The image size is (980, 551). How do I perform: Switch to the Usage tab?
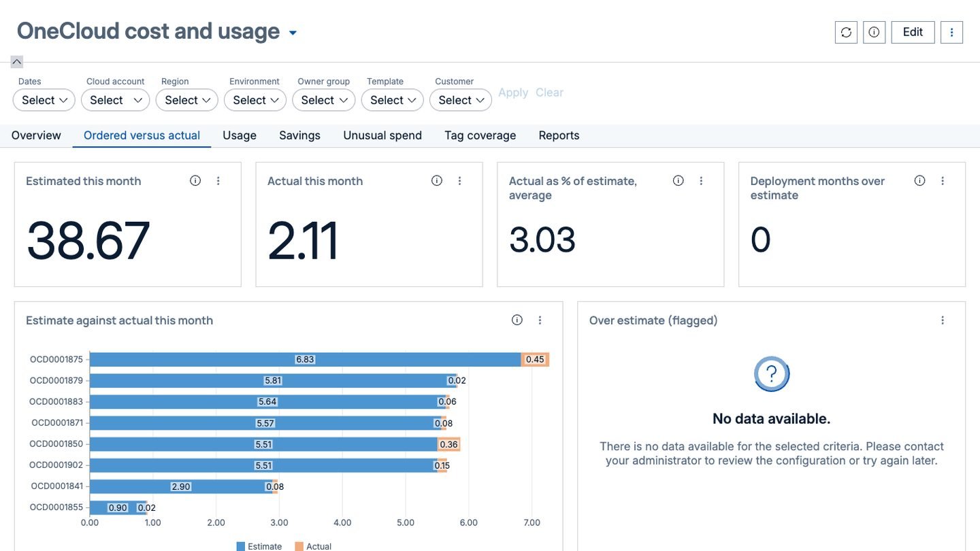click(240, 135)
